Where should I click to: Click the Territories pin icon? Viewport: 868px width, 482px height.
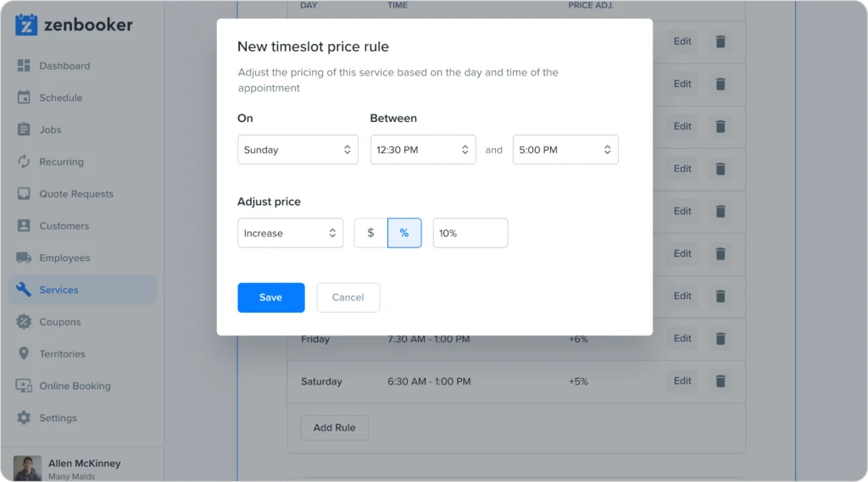tap(24, 353)
